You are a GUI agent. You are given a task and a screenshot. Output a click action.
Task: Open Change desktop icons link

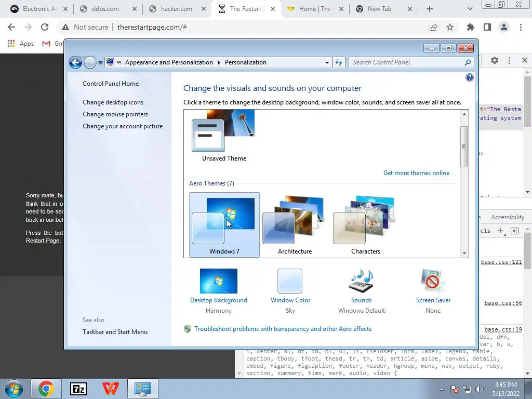pyautogui.click(x=113, y=102)
